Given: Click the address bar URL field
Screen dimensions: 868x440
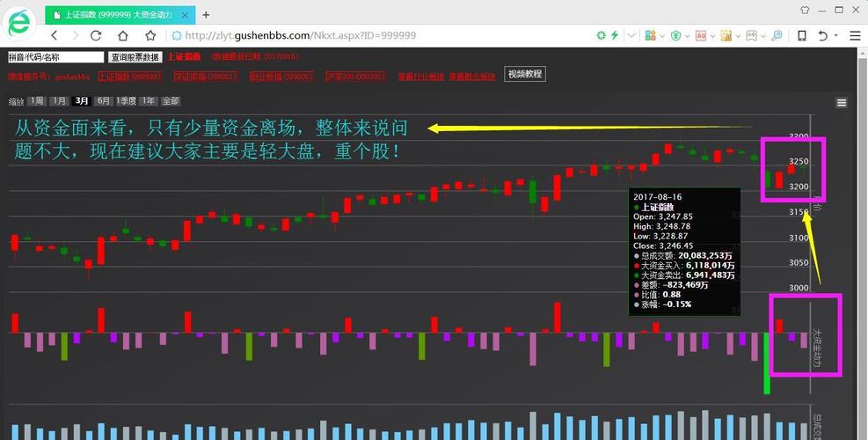Looking at the screenshot, I should (x=382, y=35).
